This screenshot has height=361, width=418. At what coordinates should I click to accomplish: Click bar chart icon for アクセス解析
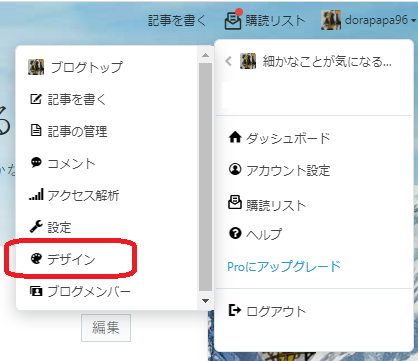[x=36, y=194]
